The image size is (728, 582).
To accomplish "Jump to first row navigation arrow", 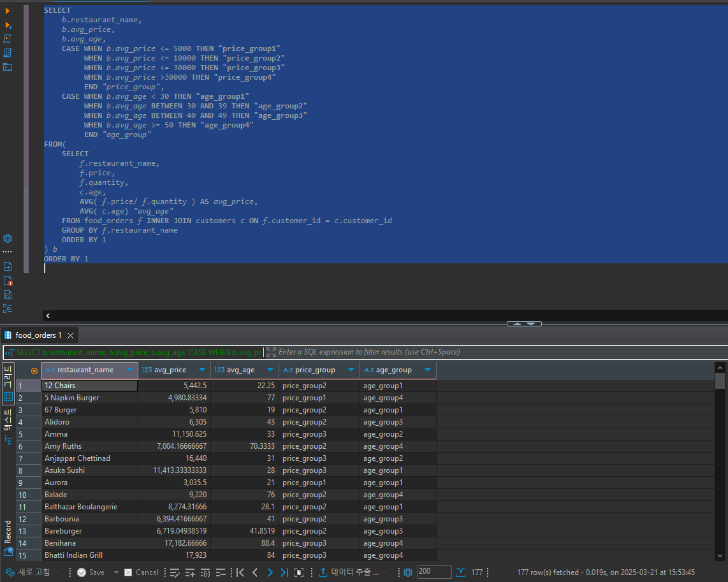I will point(240,572).
